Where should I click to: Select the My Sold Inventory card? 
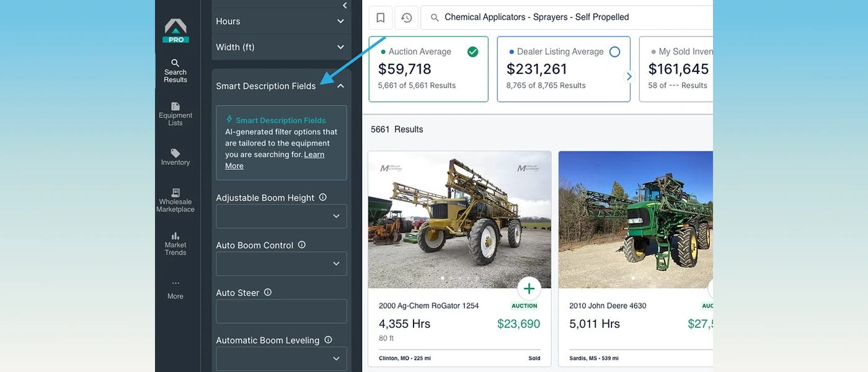676,69
